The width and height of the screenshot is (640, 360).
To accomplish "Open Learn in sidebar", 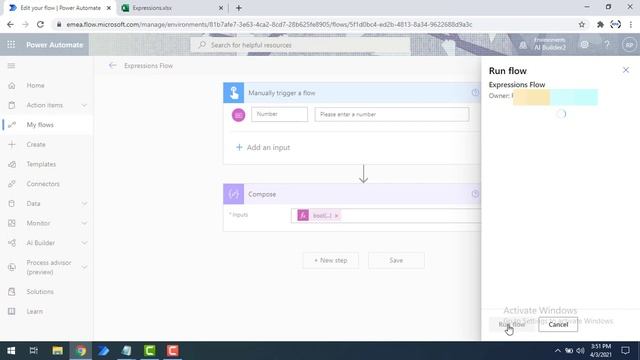I will pos(35,311).
